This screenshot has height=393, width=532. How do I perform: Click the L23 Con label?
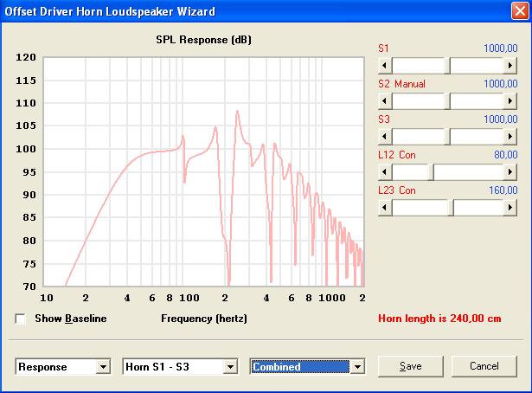point(397,190)
